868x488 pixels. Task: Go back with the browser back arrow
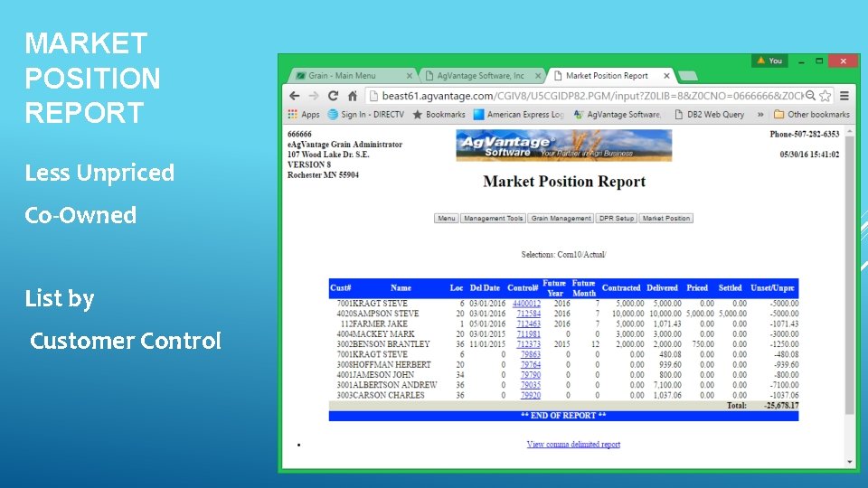295,96
